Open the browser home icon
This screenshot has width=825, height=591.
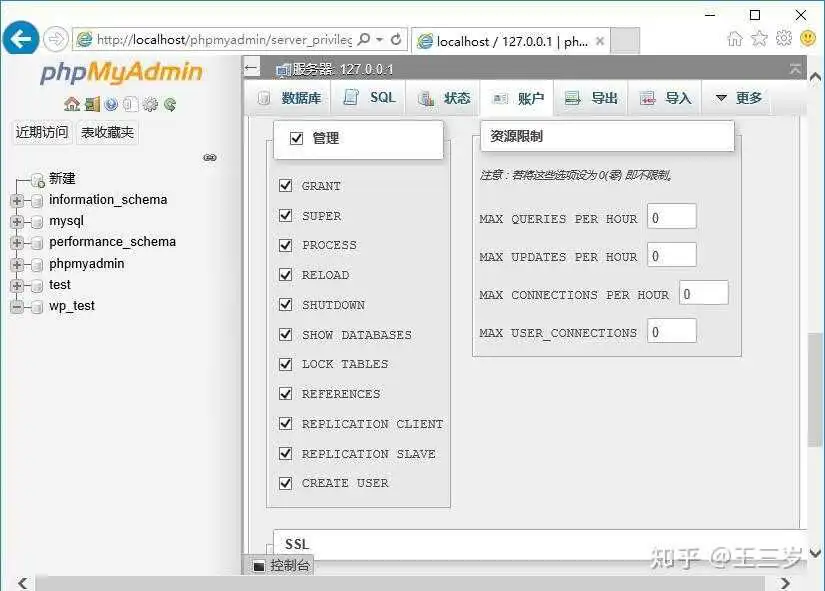735,38
